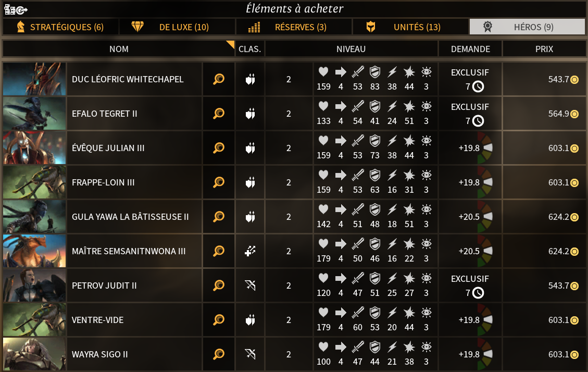
Task: Click the top-left trade exchange icon
Action: click(16, 9)
